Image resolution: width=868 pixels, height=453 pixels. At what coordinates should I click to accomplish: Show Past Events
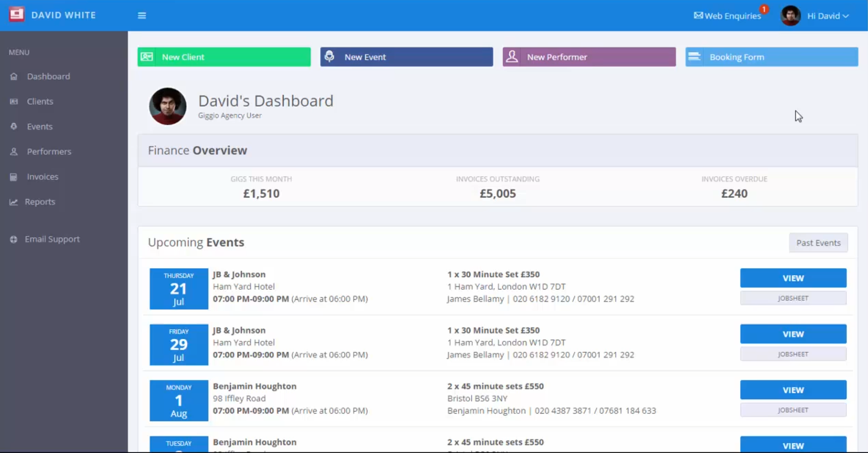coord(818,243)
